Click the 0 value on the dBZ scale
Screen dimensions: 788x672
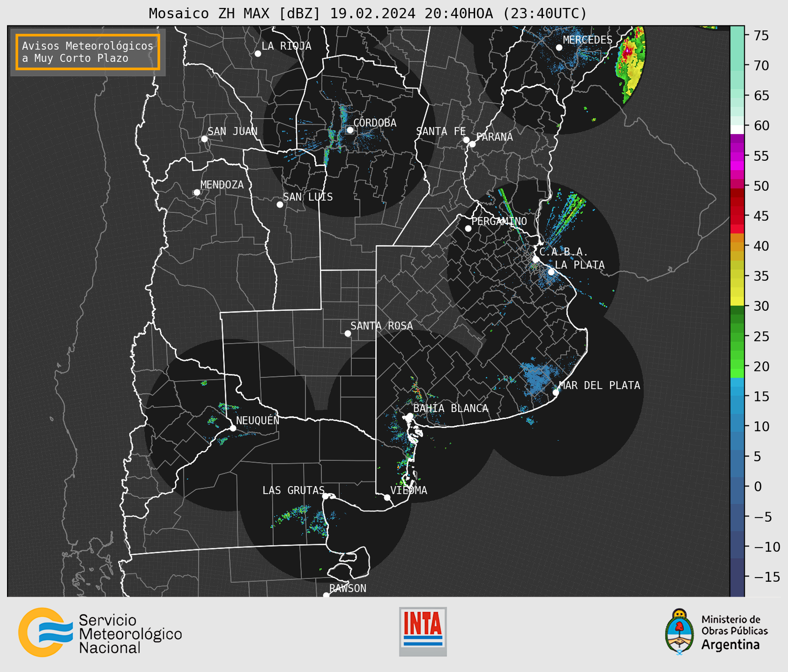click(758, 486)
